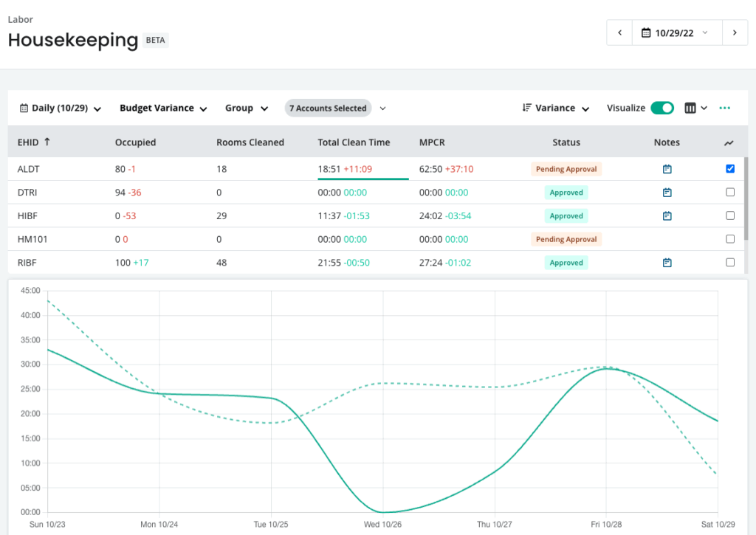Image resolution: width=756 pixels, height=535 pixels.
Task: Go to the next date using the right arrow
Action: (x=734, y=33)
